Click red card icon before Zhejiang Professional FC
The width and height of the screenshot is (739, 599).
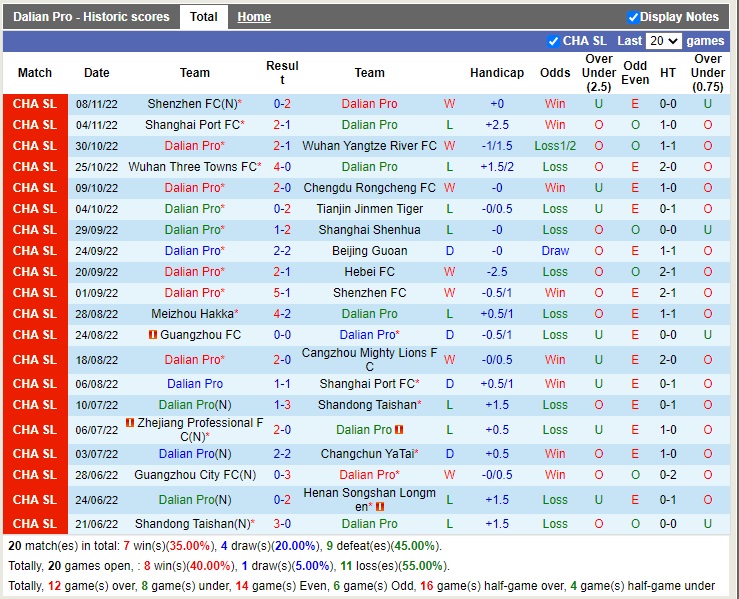130,423
